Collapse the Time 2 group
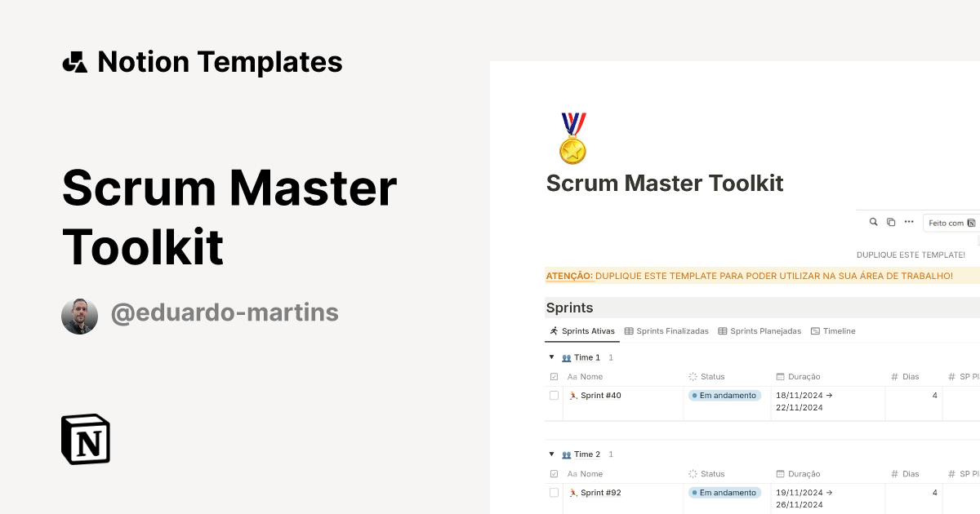Viewport: 980px width, 514px height. point(551,454)
